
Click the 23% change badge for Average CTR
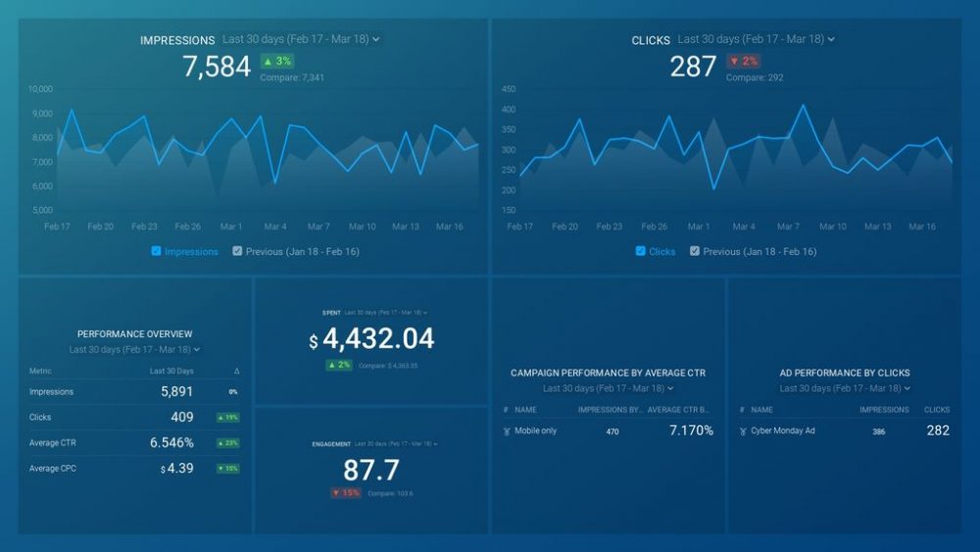227,443
